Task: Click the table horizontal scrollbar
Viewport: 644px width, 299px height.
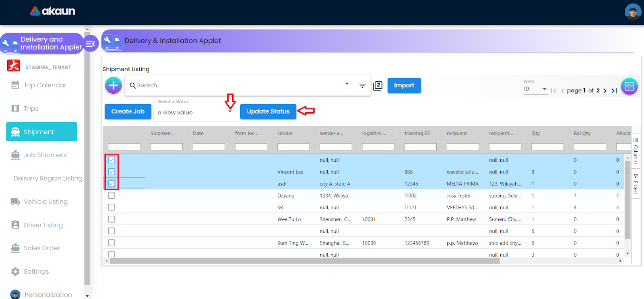Action: tap(304, 261)
